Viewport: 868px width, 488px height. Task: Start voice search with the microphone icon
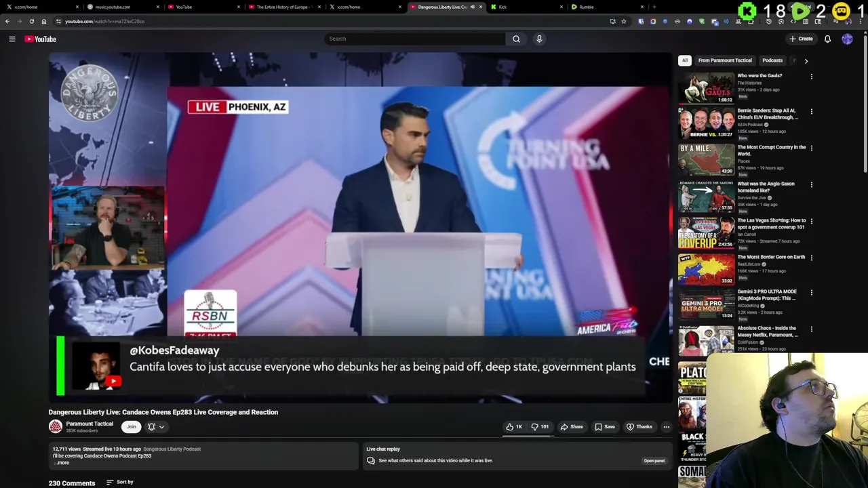coord(539,39)
